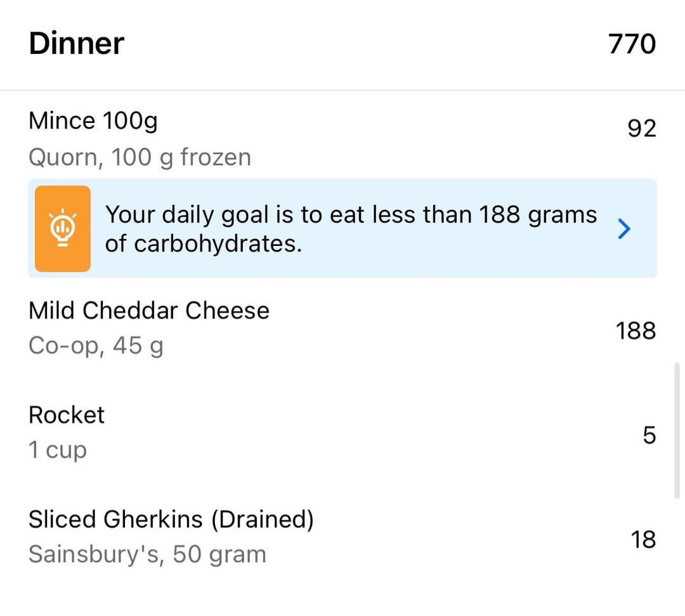Image resolution: width=685 pixels, height=616 pixels.
Task: Select the Quorn, 100 g frozen subtitle
Action: (x=140, y=157)
